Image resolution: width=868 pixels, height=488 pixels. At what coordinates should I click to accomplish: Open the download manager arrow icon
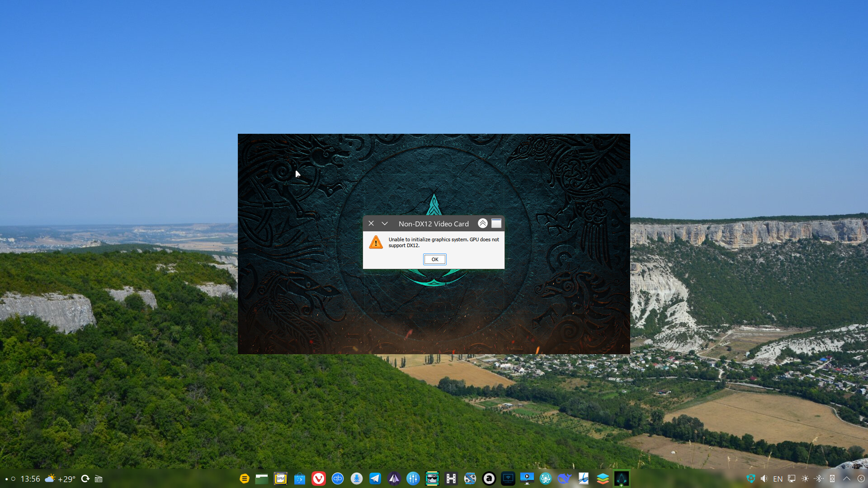[357, 479]
